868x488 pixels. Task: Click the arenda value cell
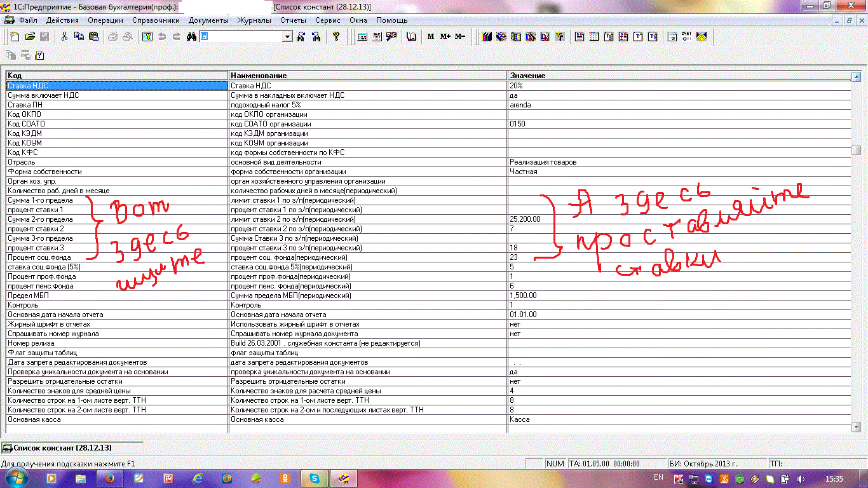[679, 105]
